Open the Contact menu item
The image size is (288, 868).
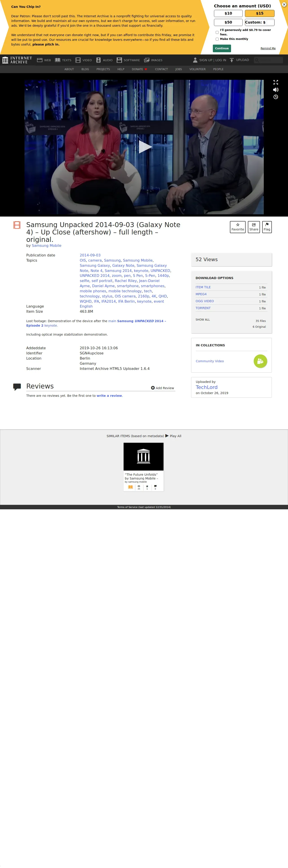(x=161, y=69)
